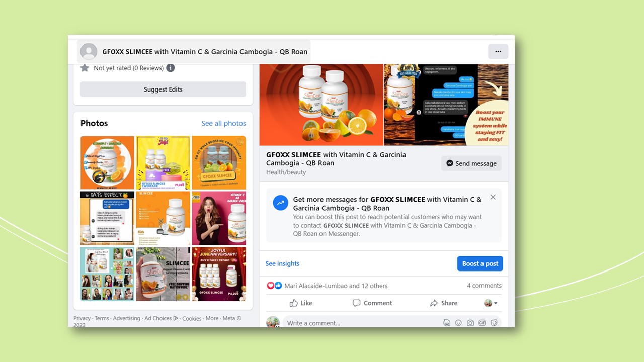Open the hand-held Slimcee bottle photo

pyautogui.click(x=163, y=274)
